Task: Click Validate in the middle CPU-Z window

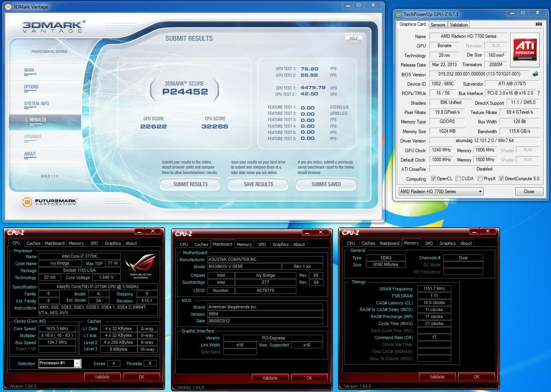Action: tap(270, 378)
